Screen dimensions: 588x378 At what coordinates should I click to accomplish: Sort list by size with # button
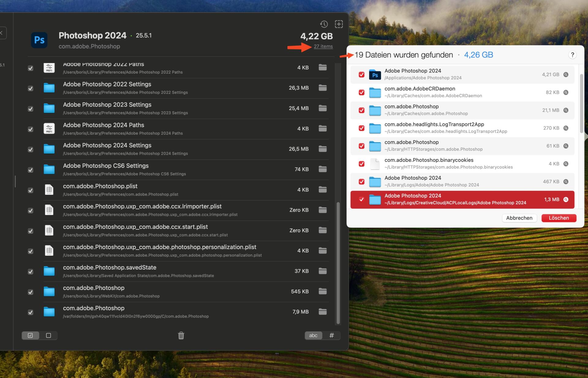coord(331,335)
